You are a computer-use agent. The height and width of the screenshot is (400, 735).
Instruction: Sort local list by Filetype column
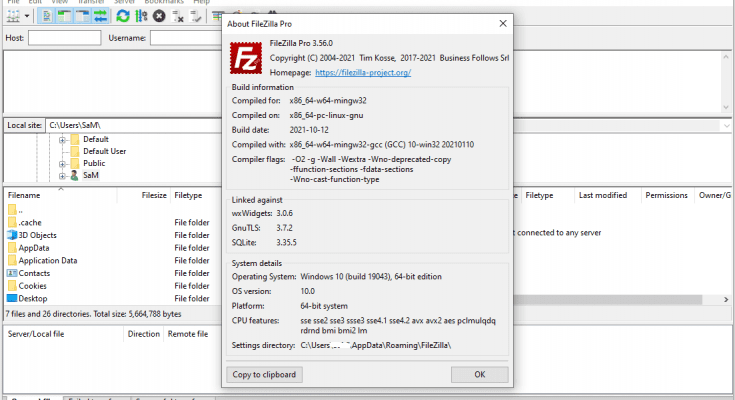tap(188, 196)
